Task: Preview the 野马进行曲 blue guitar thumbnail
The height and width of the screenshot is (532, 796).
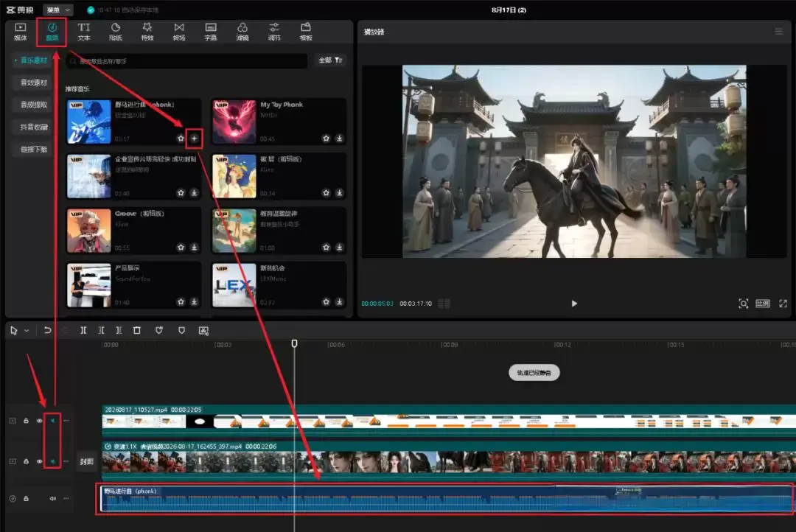Action: click(89, 122)
